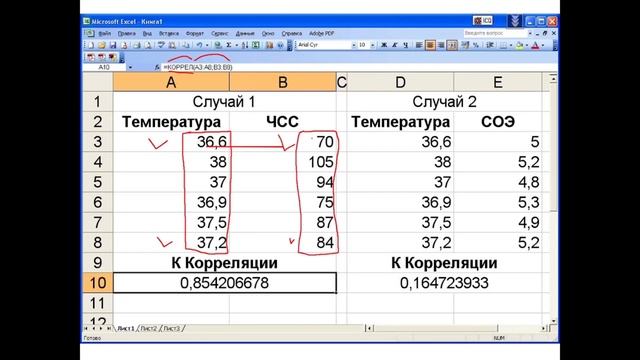The height and width of the screenshot is (360, 640).
Task: Click the 'Введите вопрос' help question box
Action: click(495, 33)
